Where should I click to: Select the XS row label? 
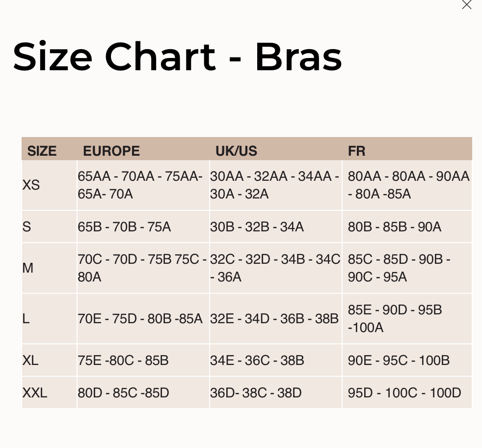(x=31, y=185)
